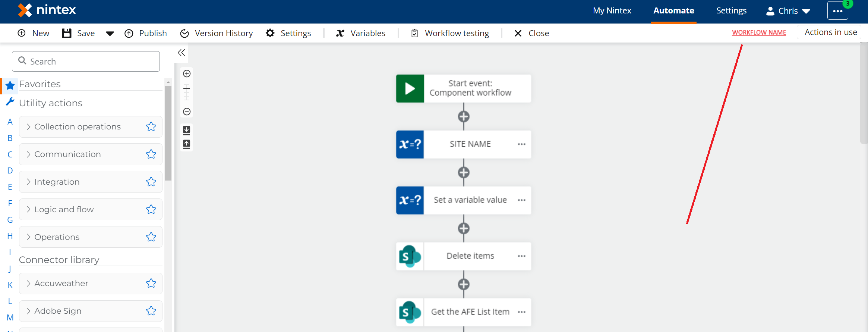Viewport: 868px width, 332px height.
Task: Open the Save dropdown arrow
Action: point(110,34)
